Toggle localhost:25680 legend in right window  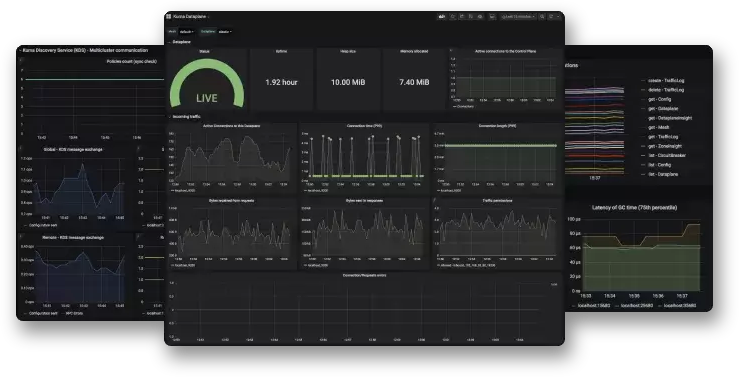(634, 306)
